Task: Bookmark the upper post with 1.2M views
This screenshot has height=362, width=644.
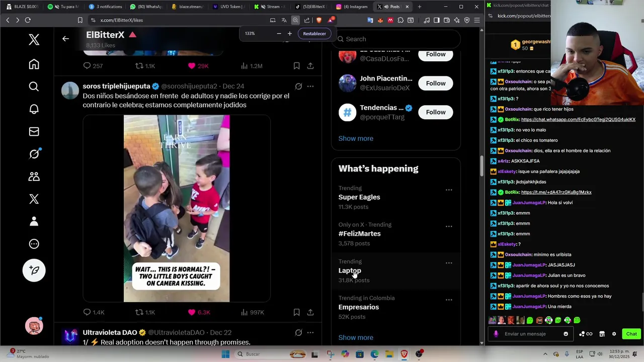Action: pos(296,66)
